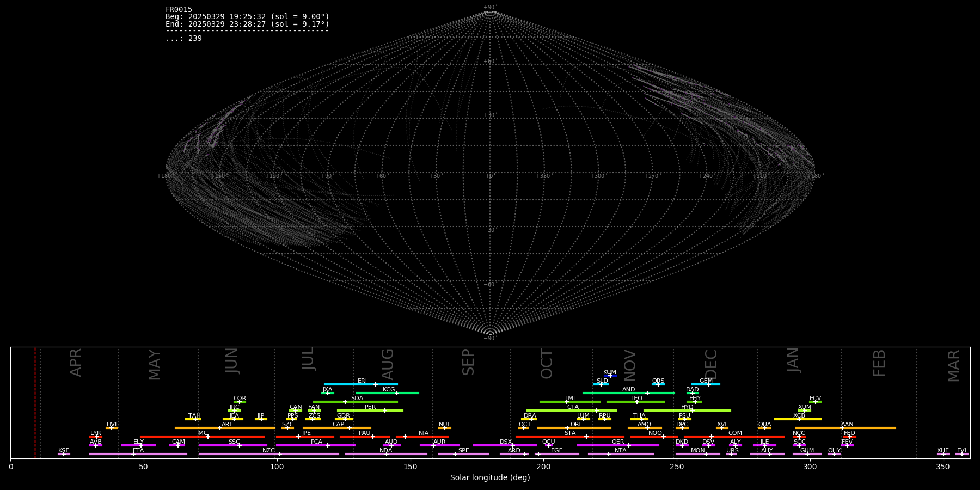Click the Solar longitude (deg) axis title

pyautogui.click(x=490, y=477)
